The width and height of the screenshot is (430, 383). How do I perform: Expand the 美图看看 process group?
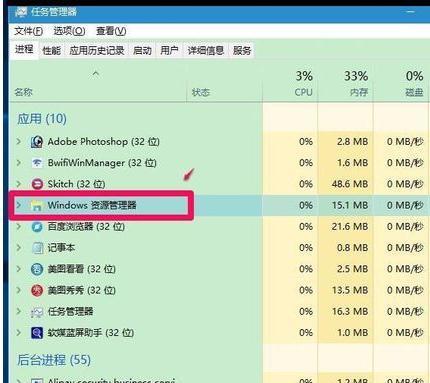tap(19, 269)
